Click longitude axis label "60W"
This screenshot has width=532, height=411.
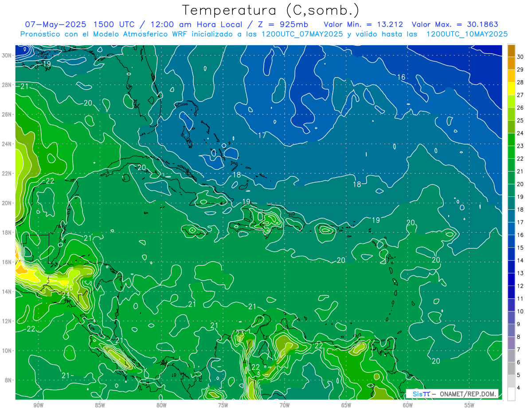pyautogui.click(x=408, y=405)
